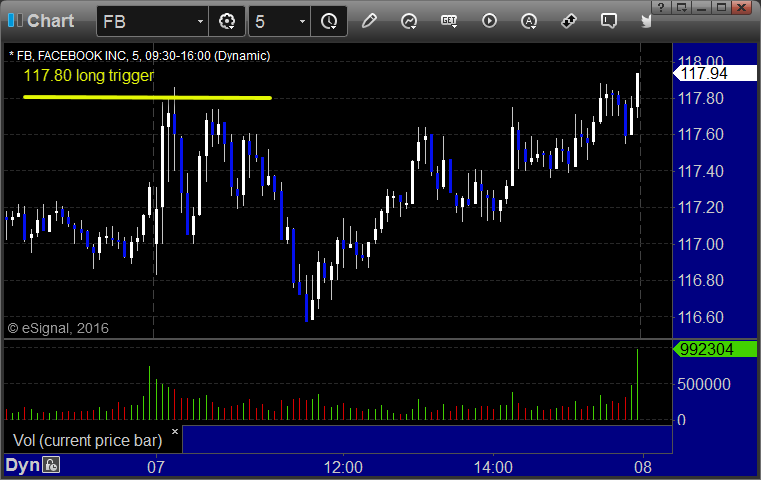Select the 117.80 long trigger text
The height and width of the screenshot is (480, 761).
coord(89,76)
